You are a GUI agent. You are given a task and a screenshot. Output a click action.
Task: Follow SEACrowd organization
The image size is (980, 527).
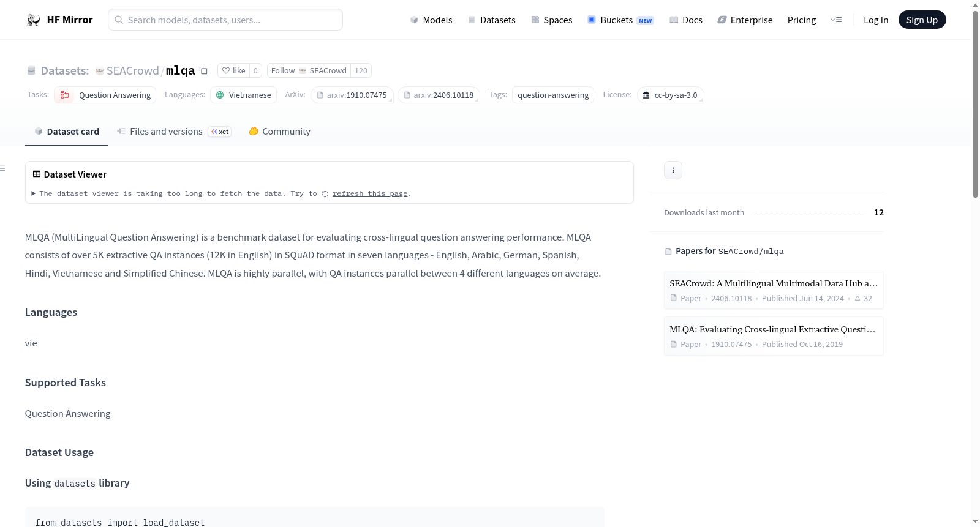point(309,70)
